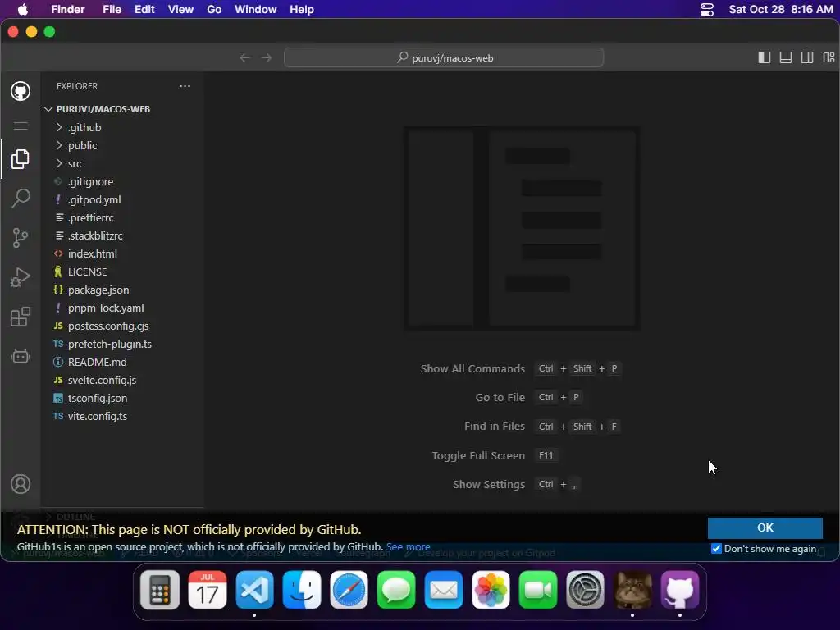
Task: Click the puruvj/macos-web command search box
Action: point(444,58)
